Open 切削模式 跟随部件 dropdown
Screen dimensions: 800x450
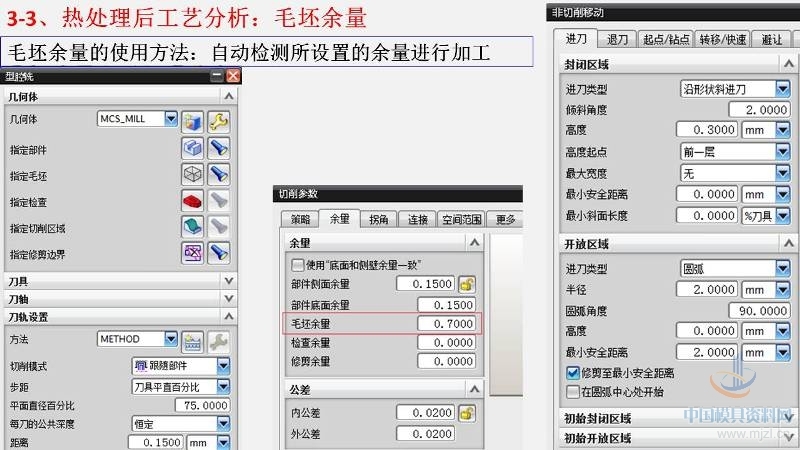(x=223, y=366)
